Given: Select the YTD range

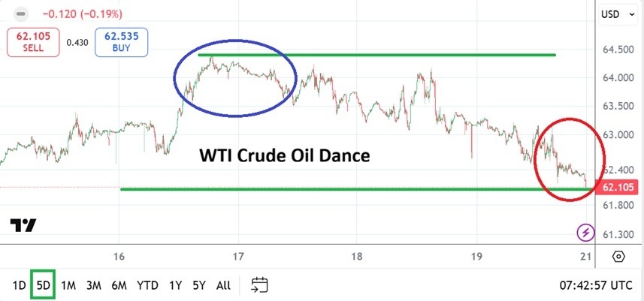Looking at the screenshot, I should coord(147,285).
